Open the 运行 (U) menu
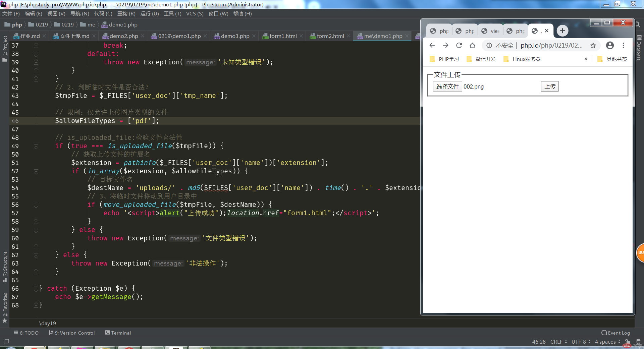Screen dimensions: 644x349 tap(150, 14)
